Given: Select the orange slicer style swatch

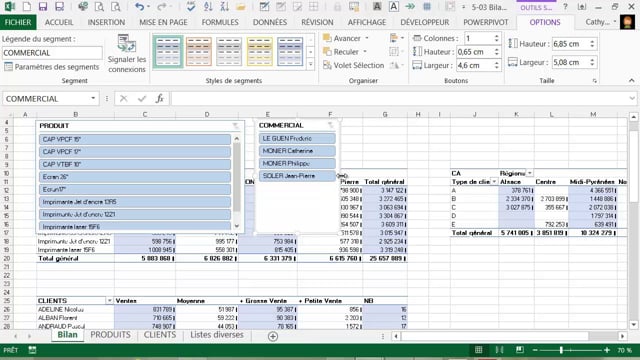Looking at the screenshot, I should click(x=199, y=51).
